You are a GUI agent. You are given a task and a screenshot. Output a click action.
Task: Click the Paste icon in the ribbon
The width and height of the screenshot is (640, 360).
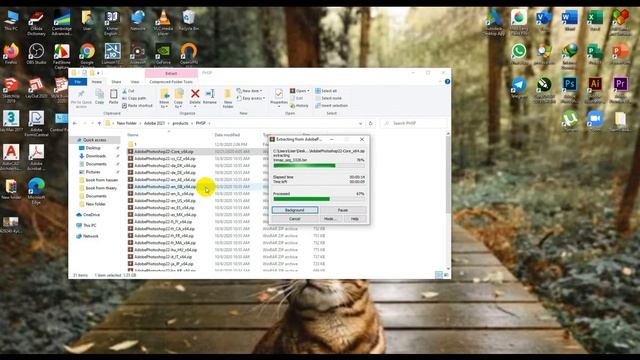[x=113, y=97]
